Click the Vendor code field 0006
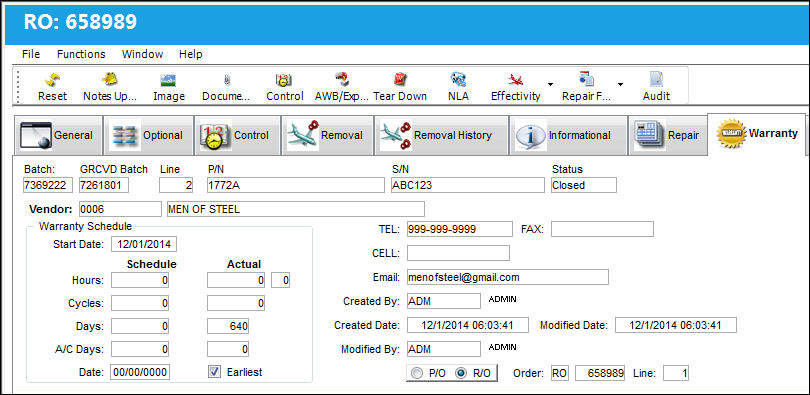810x395 pixels. (120, 209)
